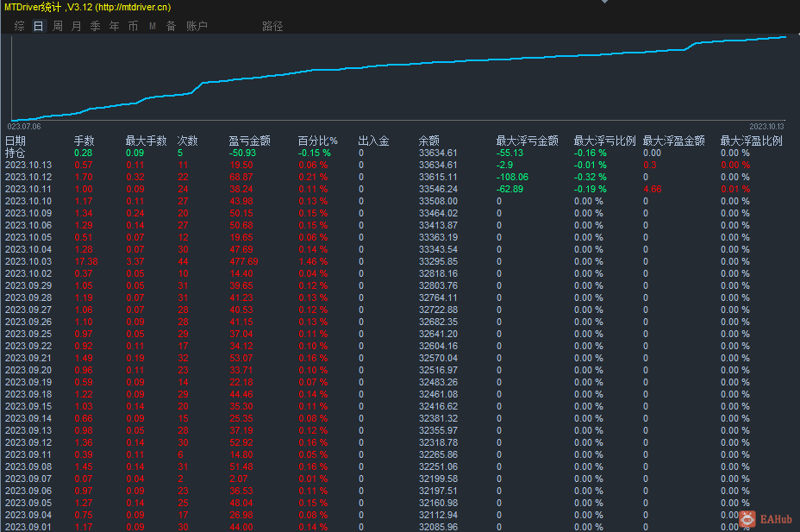Open the 币 currency tab
Viewport: 800px width, 532px height.
pos(133,26)
